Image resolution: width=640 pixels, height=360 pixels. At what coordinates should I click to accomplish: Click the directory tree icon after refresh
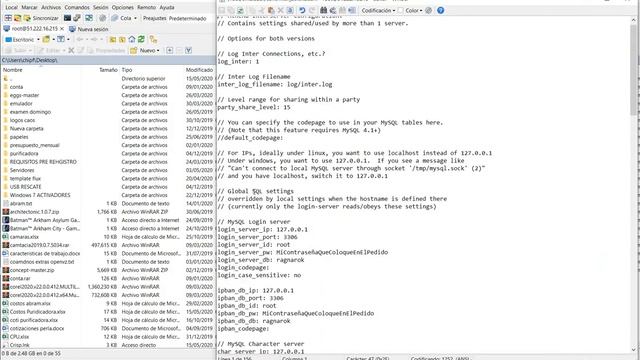(153, 40)
